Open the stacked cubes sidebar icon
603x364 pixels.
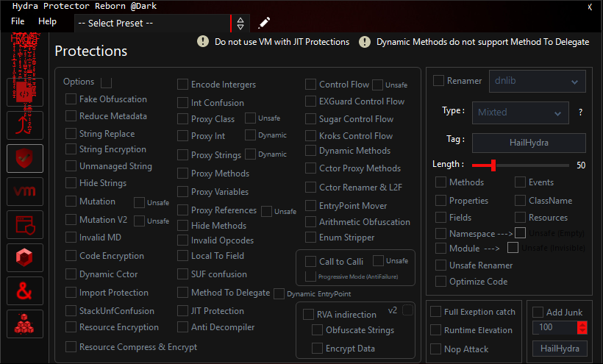click(x=24, y=324)
